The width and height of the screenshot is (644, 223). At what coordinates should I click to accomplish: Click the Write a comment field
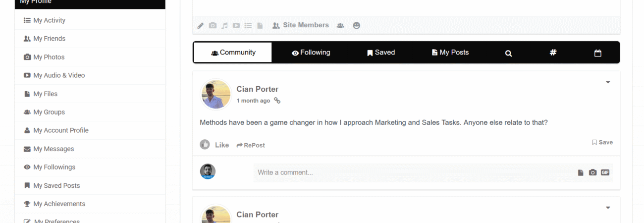(x=411, y=172)
